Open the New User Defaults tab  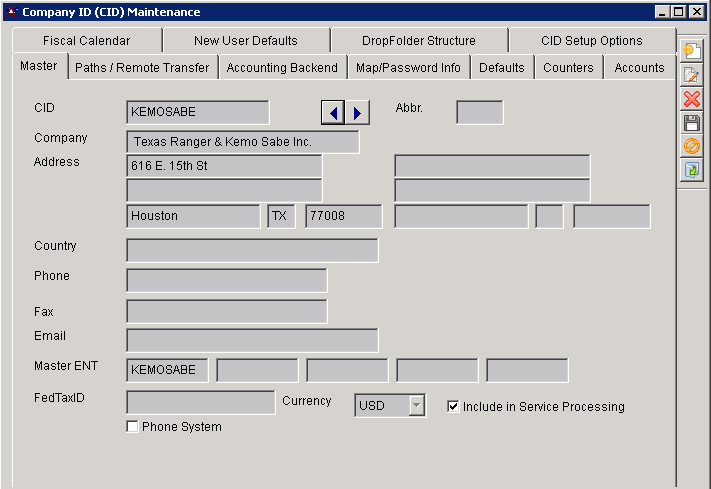(246, 41)
